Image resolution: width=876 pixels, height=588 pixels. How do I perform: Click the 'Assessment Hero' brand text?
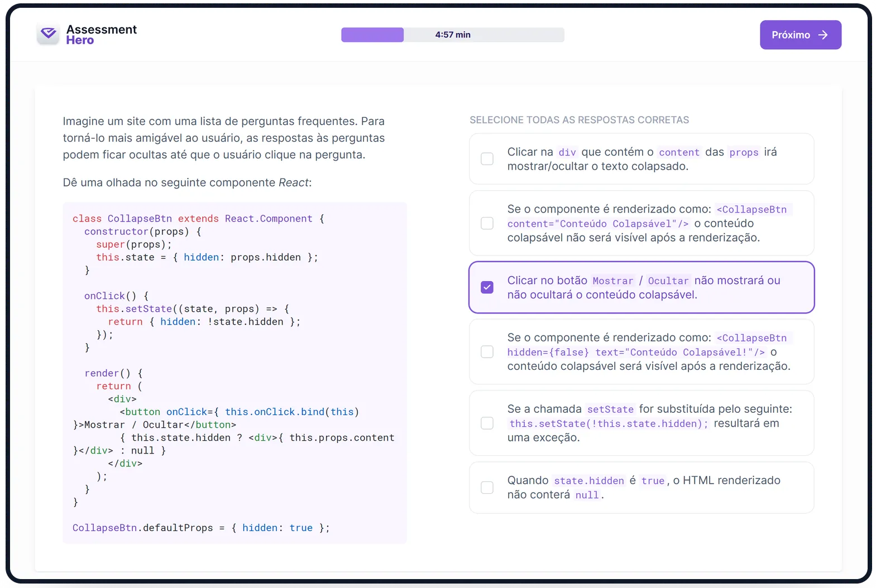click(102, 35)
